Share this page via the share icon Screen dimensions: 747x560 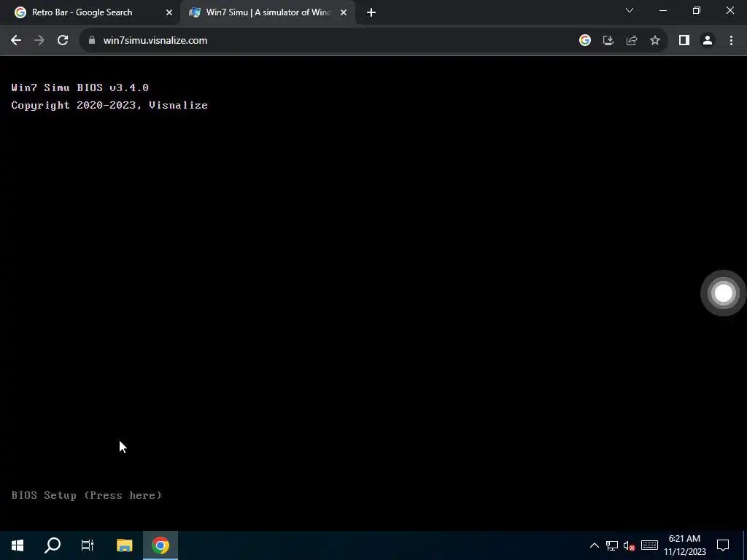coord(632,41)
